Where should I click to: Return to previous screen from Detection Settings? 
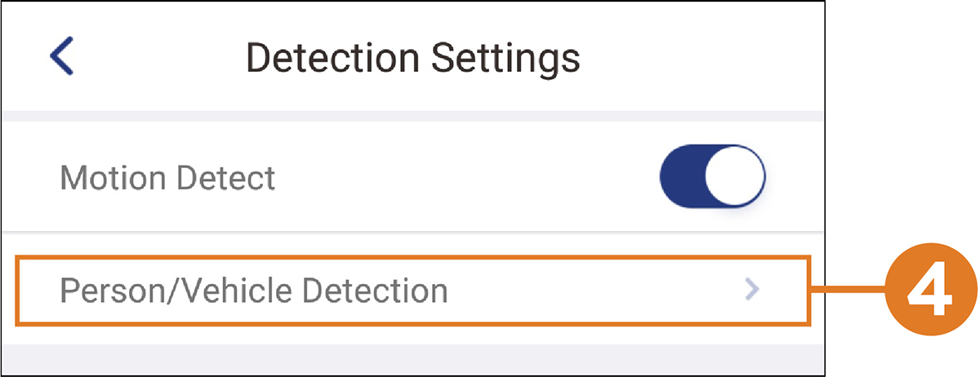[x=61, y=58]
